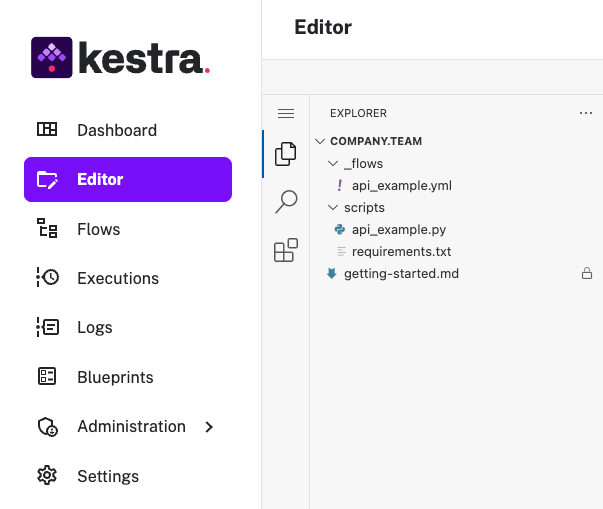Click the Editor folder-pencil icon
603x509 pixels.
pyautogui.click(x=47, y=180)
